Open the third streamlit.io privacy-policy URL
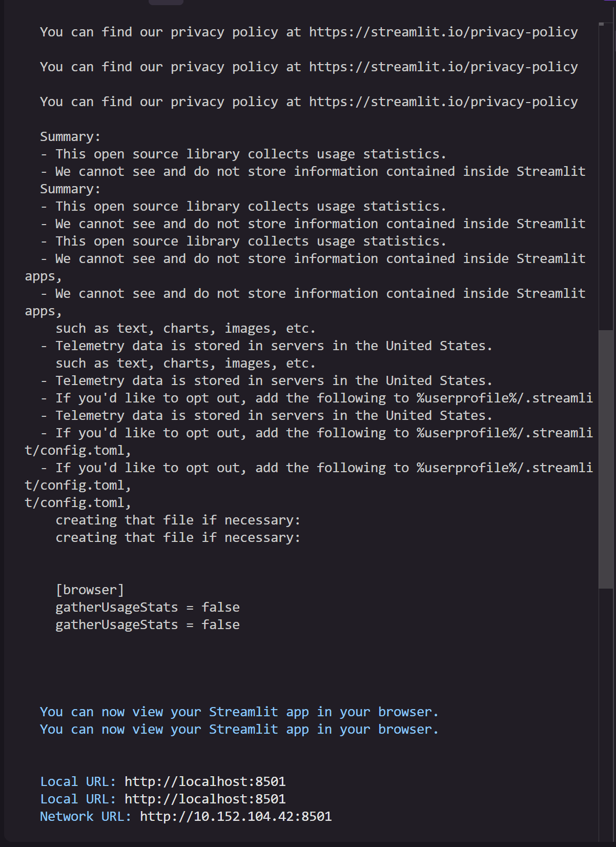 click(x=443, y=102)
